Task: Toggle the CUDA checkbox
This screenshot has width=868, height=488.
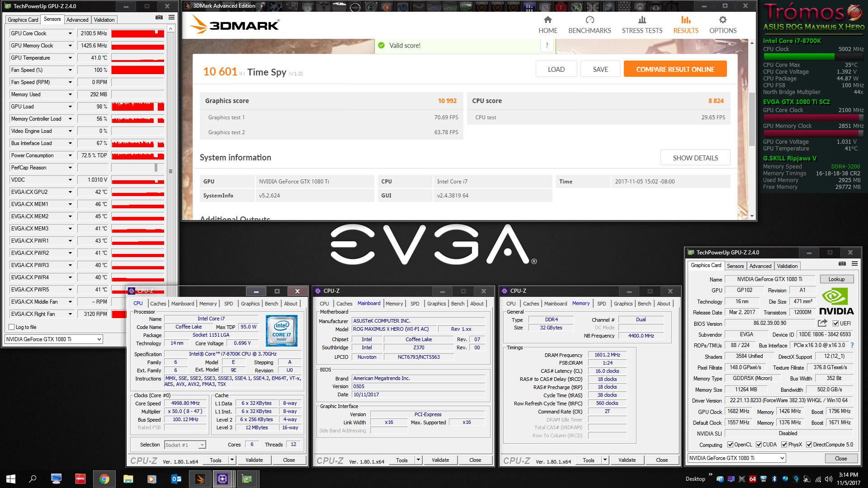Action: (759, 445)
